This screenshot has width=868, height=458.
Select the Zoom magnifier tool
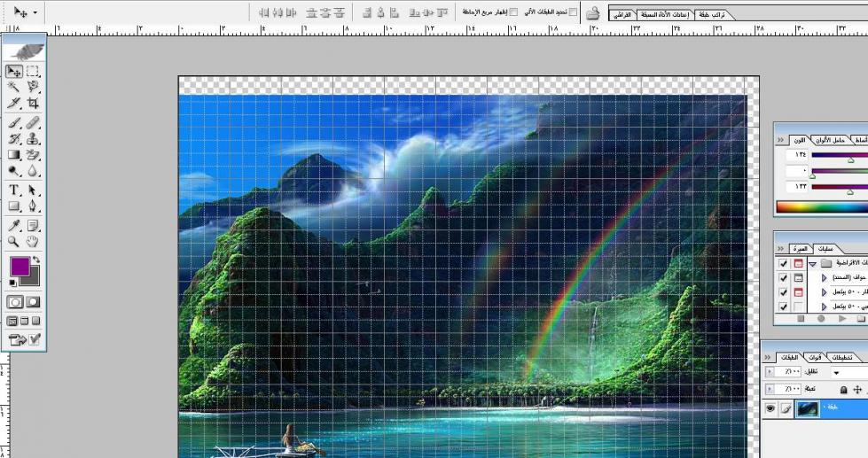pos(14,241)
